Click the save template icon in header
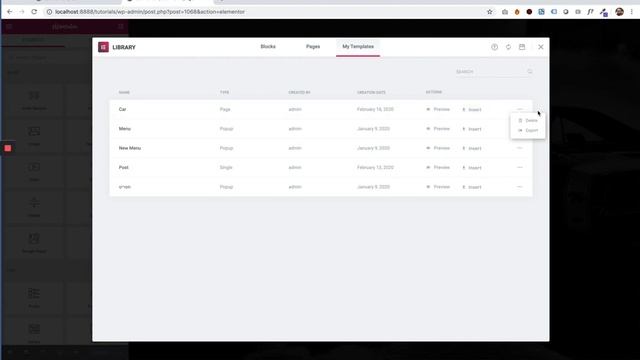This screenshot has width=640, height=360. click(x=522, y=47)
